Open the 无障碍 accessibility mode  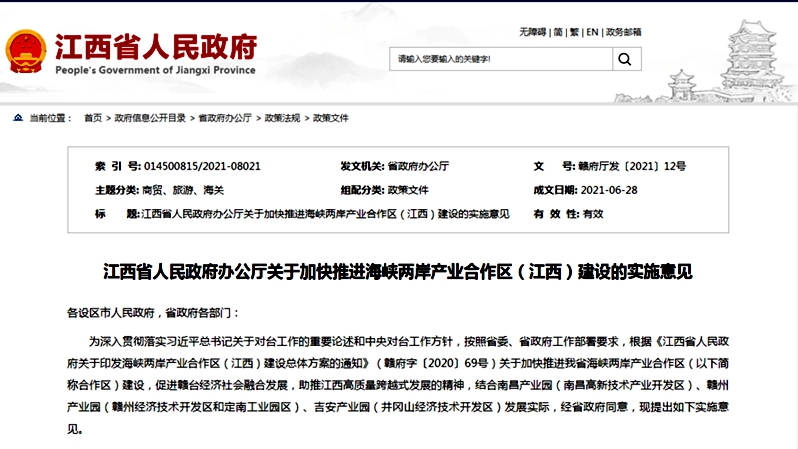tap(532, 32)
